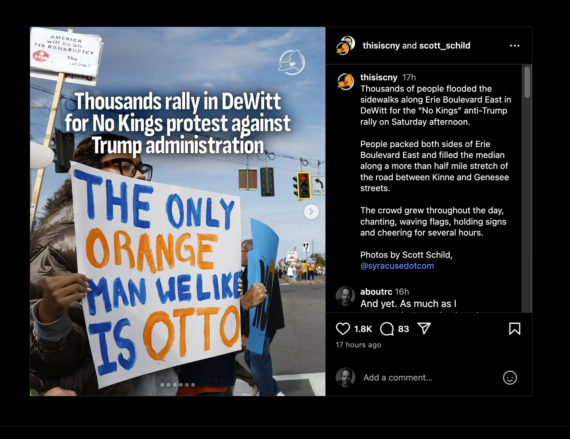The image size is (570, 439).
Task: Click your avatar beside comment box
Action: coord(345,377)
